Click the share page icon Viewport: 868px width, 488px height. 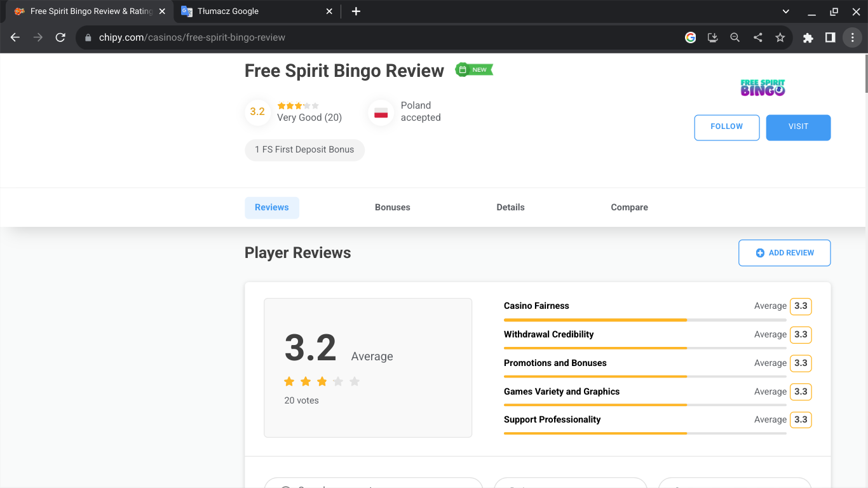pyautogui.click(x=757, y=37)
